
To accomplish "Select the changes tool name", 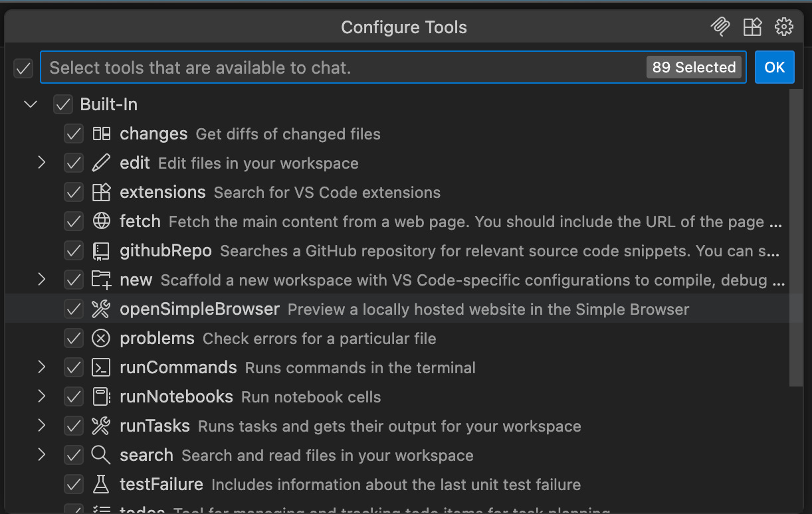I will (x=153, y=134).
